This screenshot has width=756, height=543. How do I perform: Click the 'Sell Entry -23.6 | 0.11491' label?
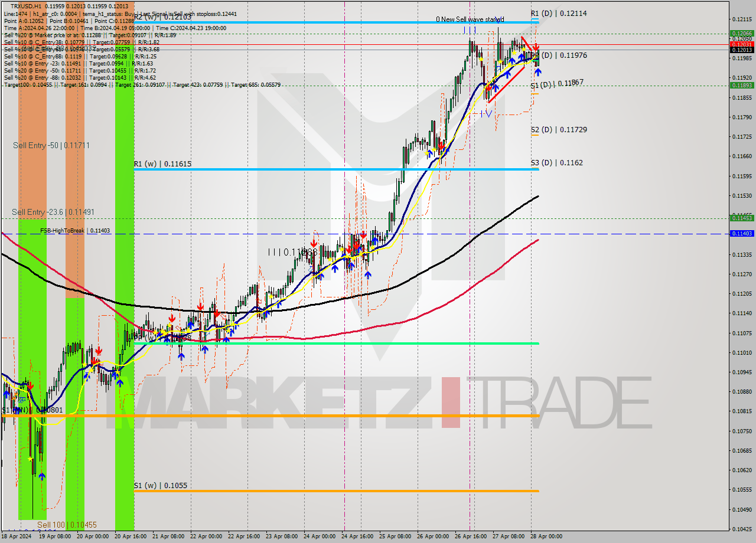(x=53, y=212)
